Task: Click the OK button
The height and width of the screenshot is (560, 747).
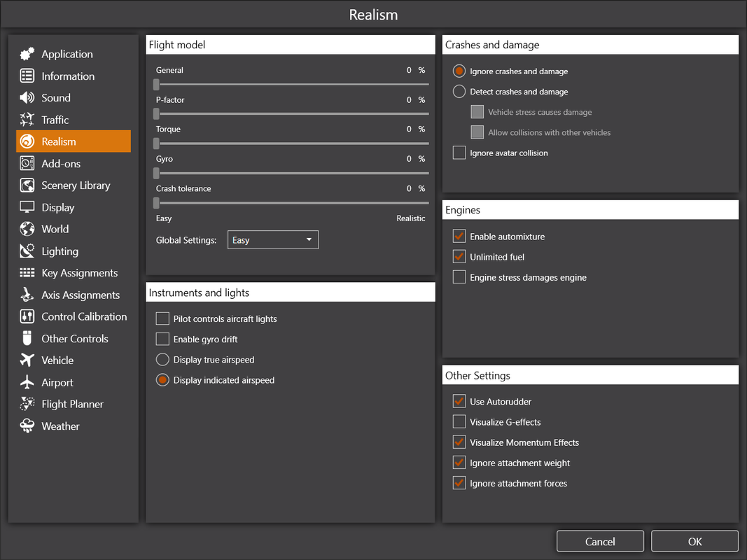Action: 694,541
